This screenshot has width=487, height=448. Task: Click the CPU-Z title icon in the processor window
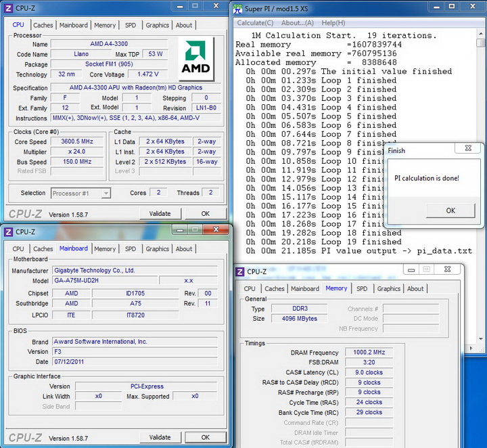click(8, 8)
